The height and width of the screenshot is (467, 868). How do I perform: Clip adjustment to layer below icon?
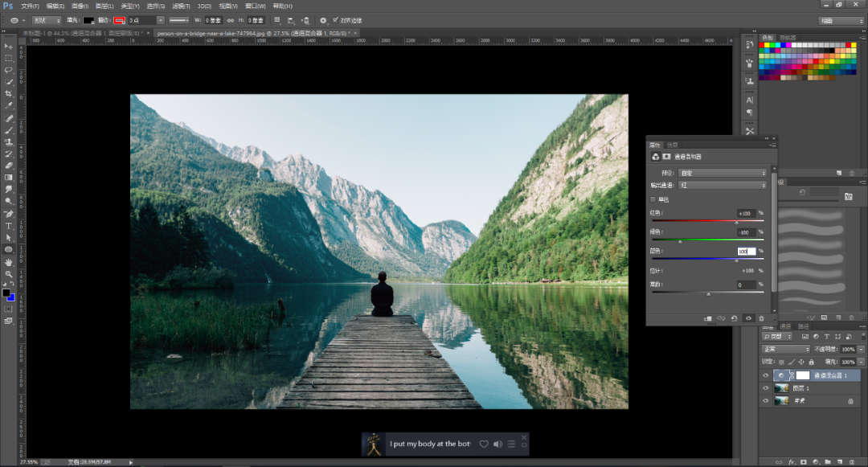tap(707, 318)
